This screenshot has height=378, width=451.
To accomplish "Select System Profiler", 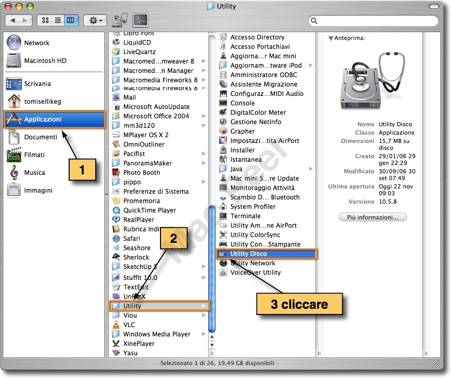I will [x=253, y=207].
